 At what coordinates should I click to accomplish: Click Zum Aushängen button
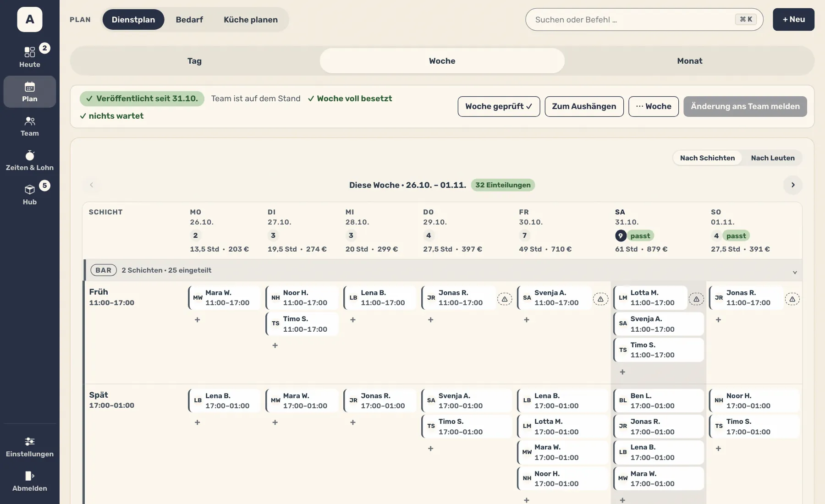584,106
